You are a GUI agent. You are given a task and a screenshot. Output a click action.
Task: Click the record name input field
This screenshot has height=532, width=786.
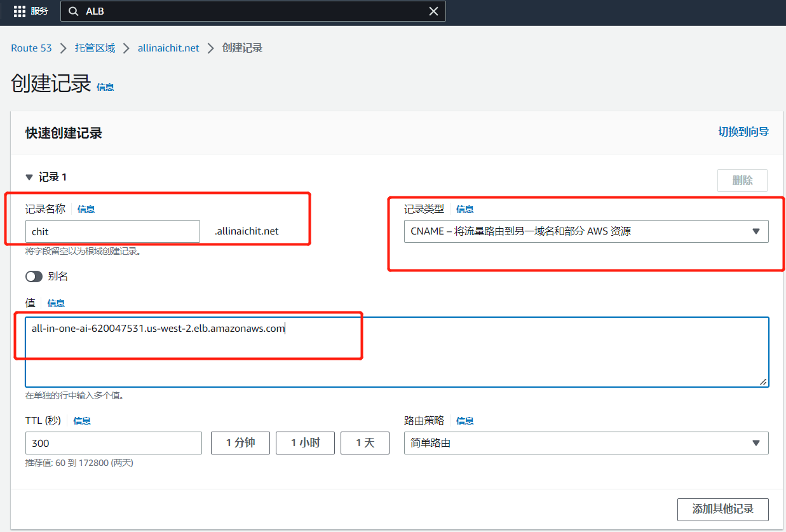coord(112,231)
